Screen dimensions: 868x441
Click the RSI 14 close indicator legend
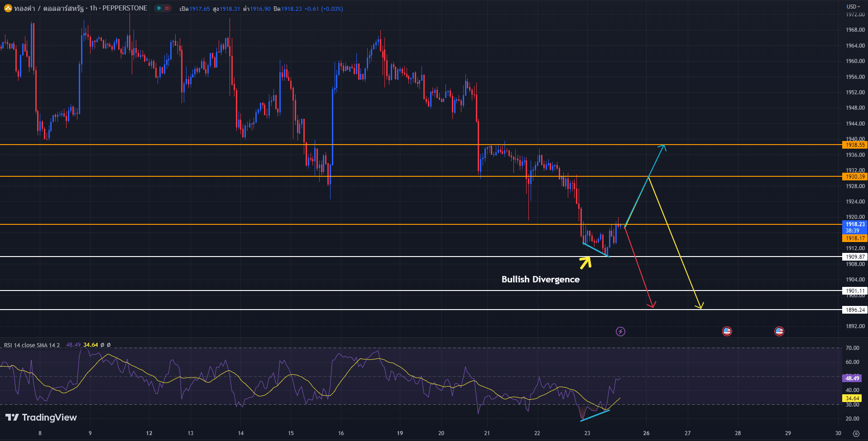[x=32, y=345]
